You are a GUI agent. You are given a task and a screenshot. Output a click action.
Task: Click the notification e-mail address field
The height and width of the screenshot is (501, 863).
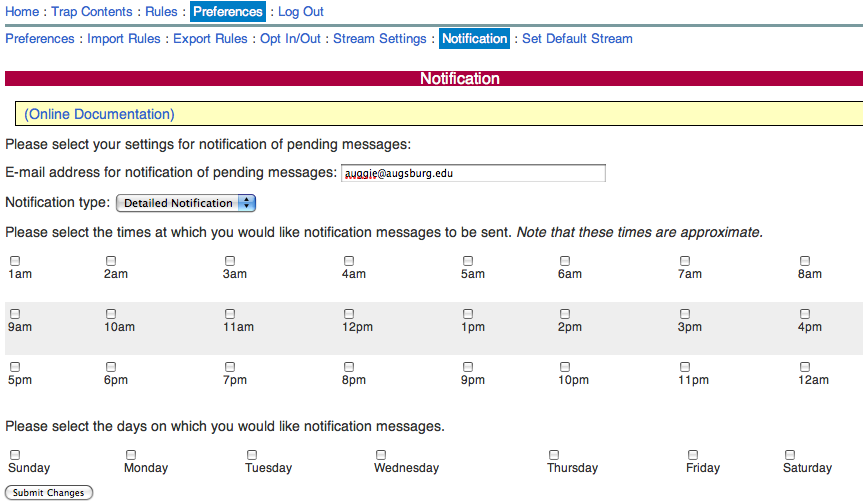(x=472, y=173)
